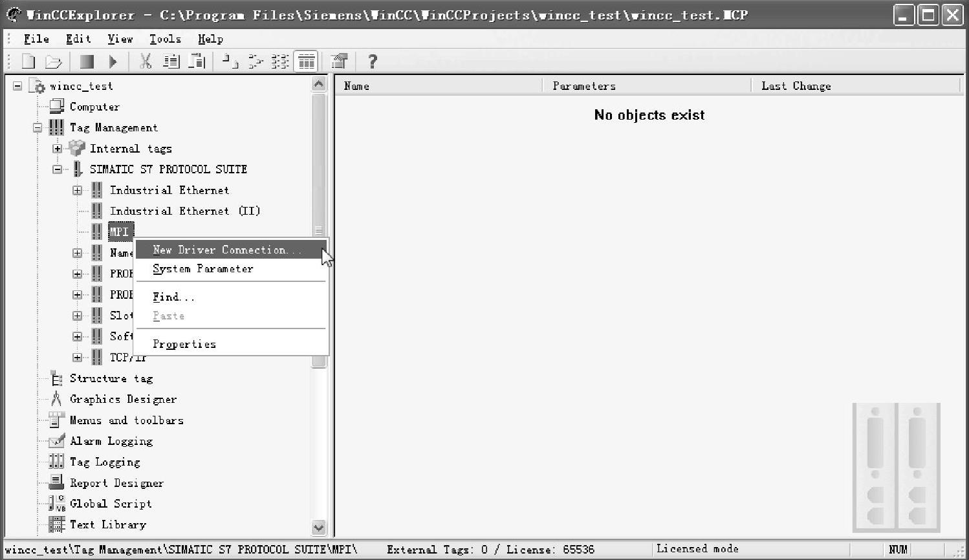The height and width of the screenshot is (560, 969).
Task: Select the Tag Management node
Action: point(114,127)
